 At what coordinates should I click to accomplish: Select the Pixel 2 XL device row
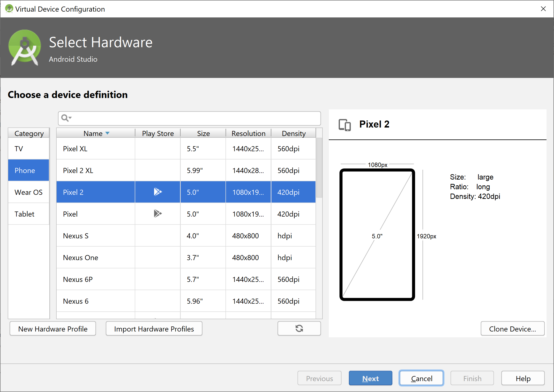[186, 170]
